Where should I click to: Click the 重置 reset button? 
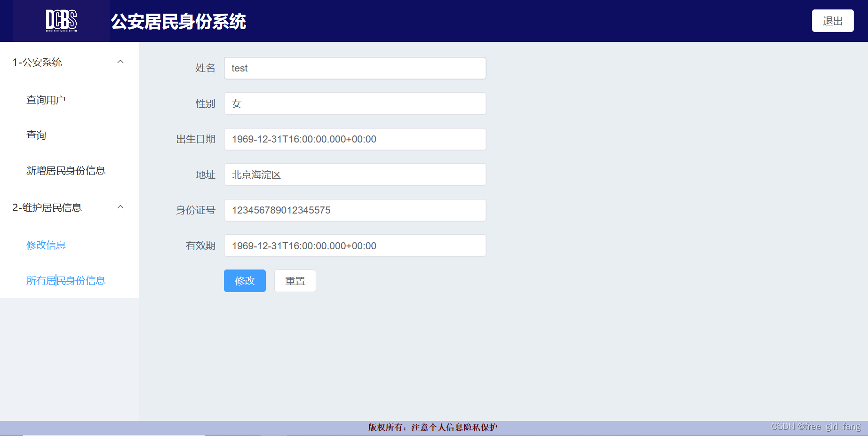click(x=295, y=281)
